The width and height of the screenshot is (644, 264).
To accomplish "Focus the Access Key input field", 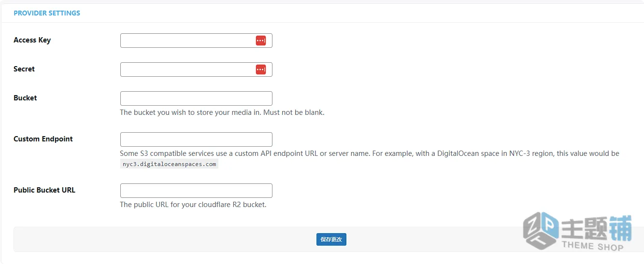I will [196, 41].
